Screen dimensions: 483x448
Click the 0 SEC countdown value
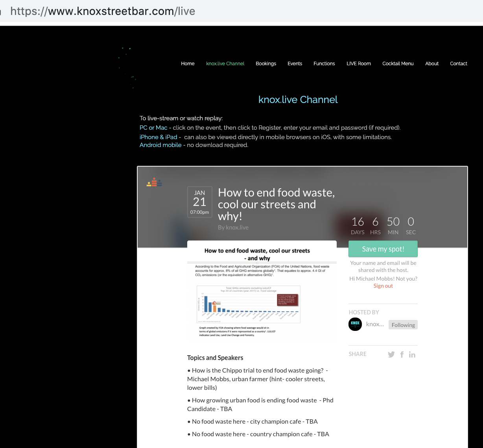411,226
